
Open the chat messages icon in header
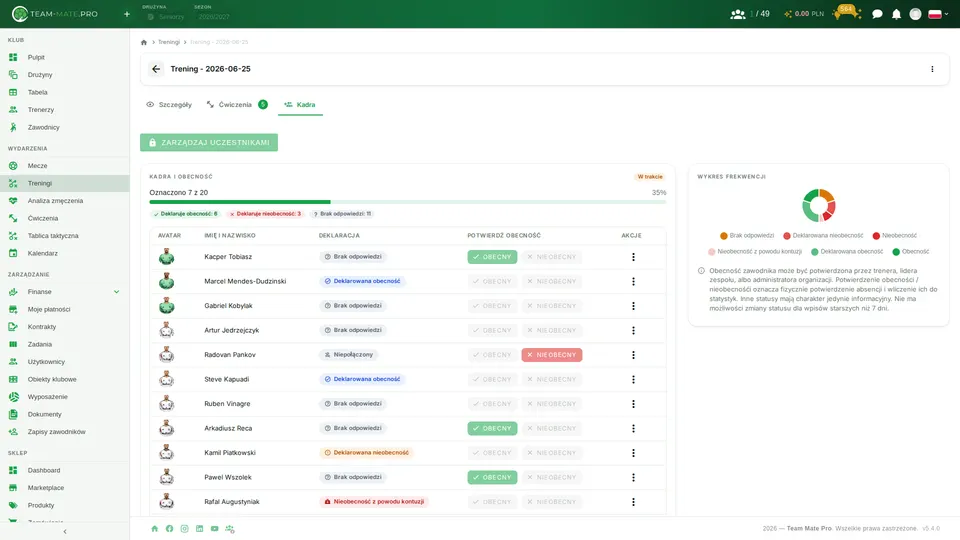pos(877,14)
